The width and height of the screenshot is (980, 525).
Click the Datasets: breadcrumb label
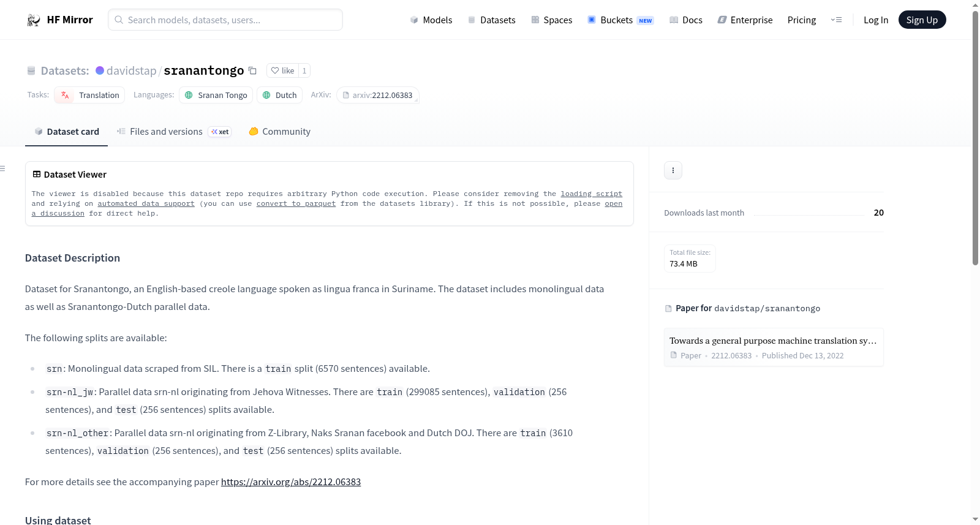(65, 70)
